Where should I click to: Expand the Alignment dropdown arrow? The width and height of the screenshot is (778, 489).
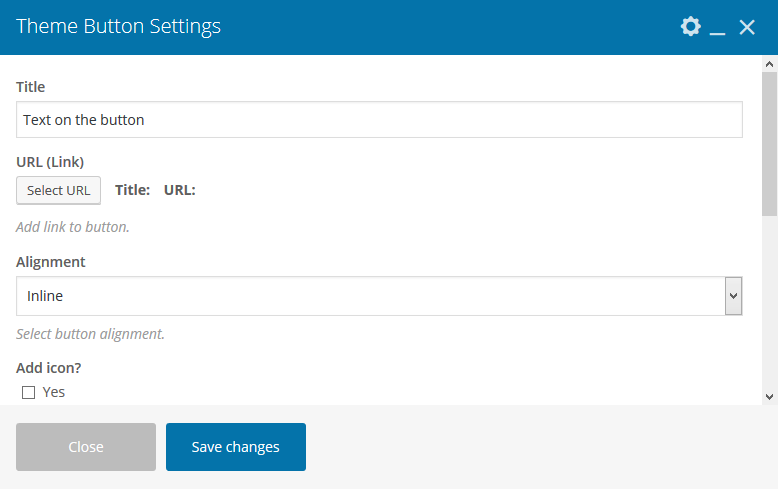click(733, 296)
